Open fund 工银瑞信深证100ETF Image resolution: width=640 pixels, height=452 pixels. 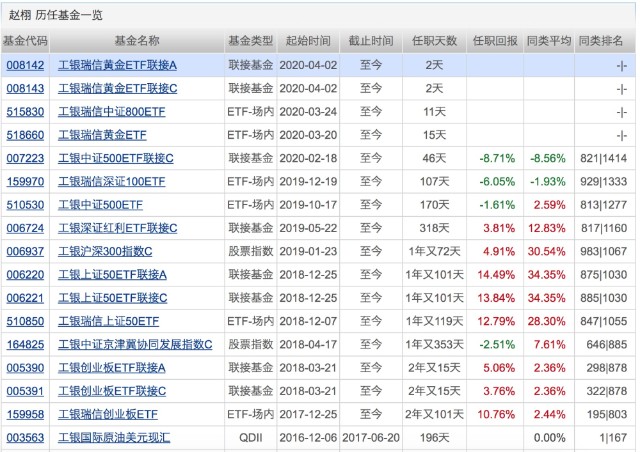(112, 182)
